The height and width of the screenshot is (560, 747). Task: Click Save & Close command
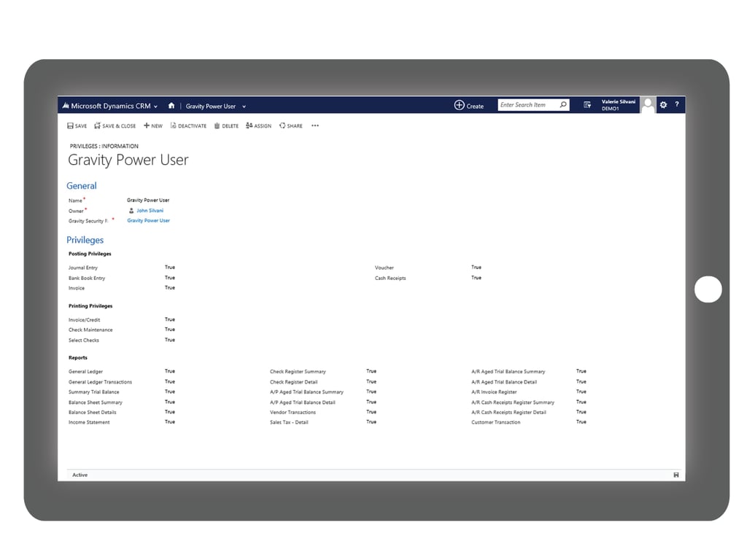pos(115,125)
